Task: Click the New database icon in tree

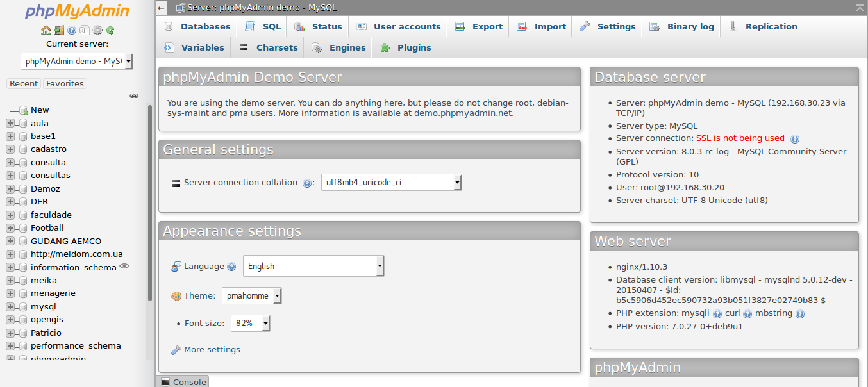Action: point(24,110)
